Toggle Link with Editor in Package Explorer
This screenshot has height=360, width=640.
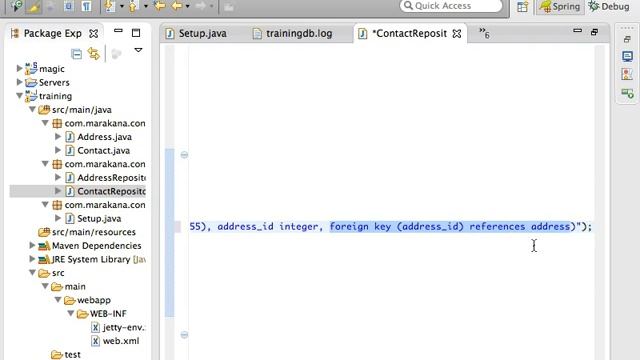pyautogui.click(x=94, y=54)
